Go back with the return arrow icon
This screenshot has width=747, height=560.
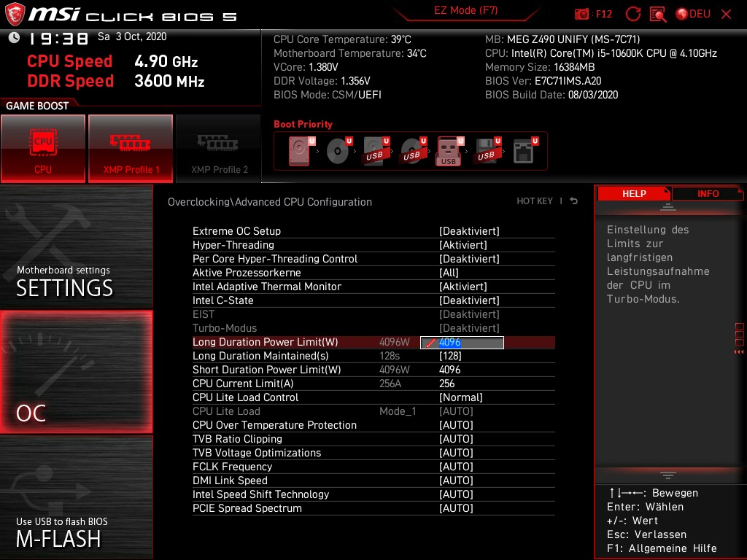574,201
